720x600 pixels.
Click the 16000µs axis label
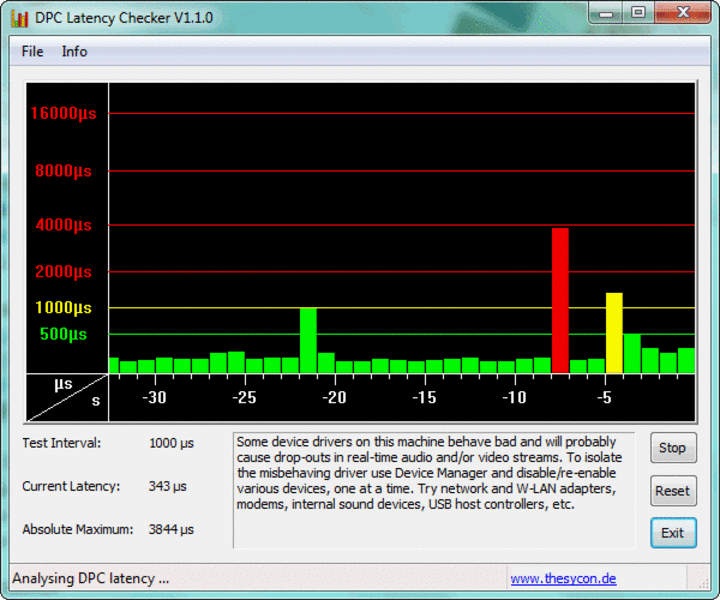(x=62, y=113)
